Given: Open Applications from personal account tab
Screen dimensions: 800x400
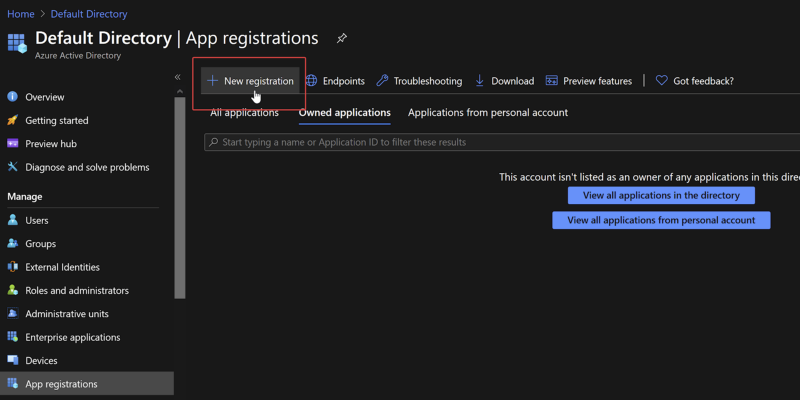Looking at the screenshot, I should [x=488, y=113].
